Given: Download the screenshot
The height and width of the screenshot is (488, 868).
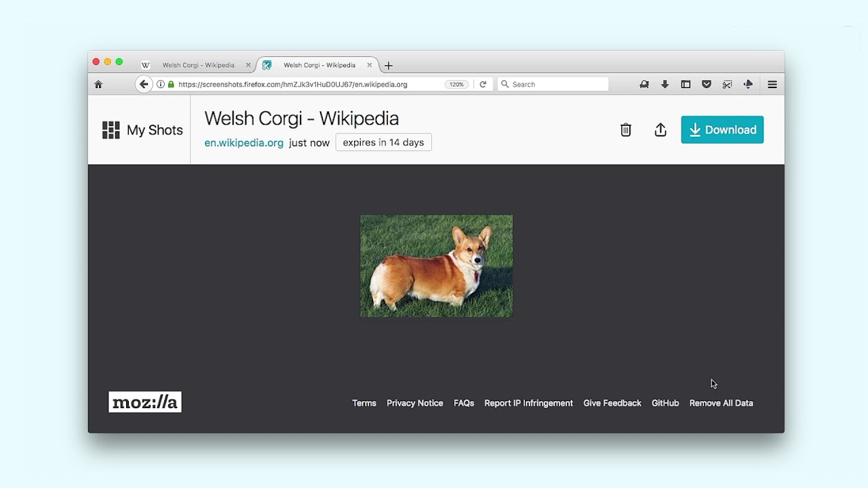Looking at the screenshot, I should (722, 129).
